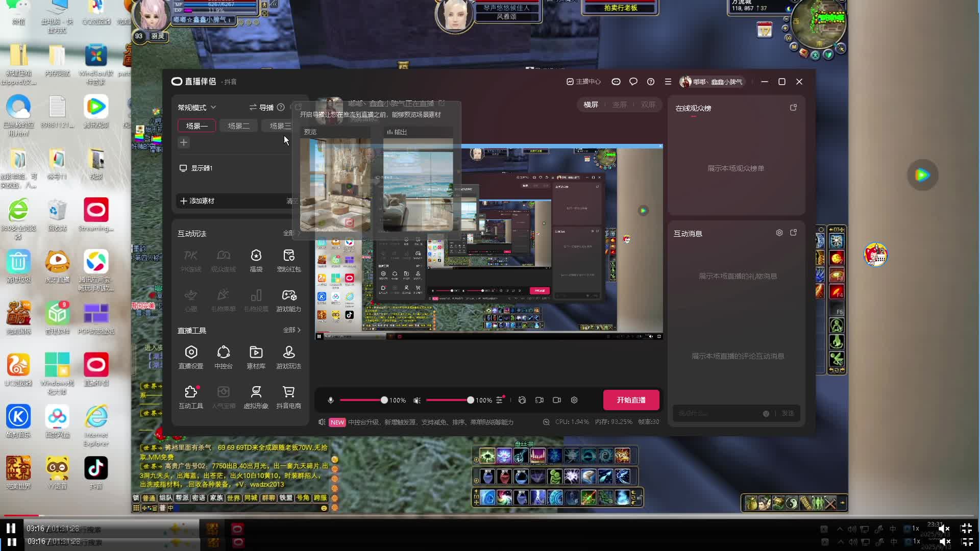This screenshot has height=551, width=980.
Task: Open 抖音 TikTok desktop shortcut
Action: 96,469
